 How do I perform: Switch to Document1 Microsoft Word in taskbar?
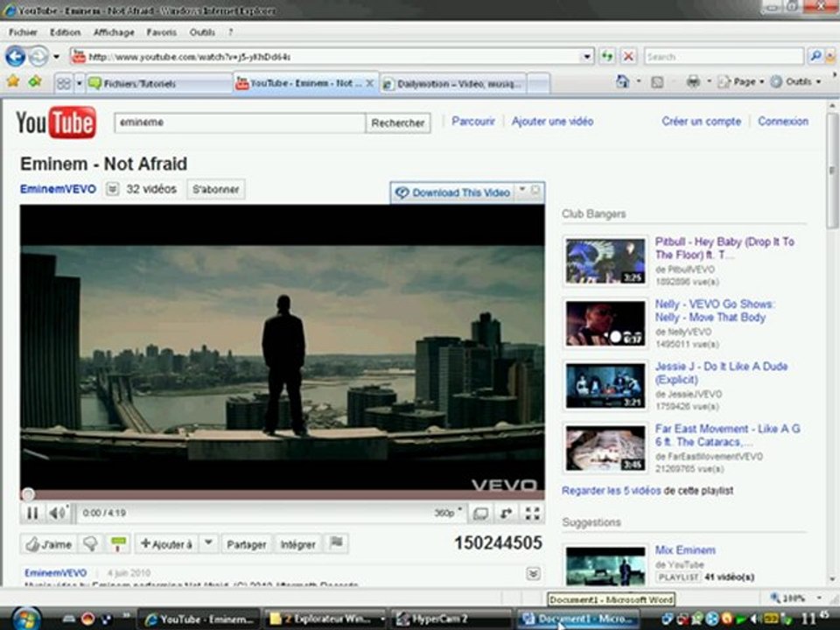[x=578, y=619]
